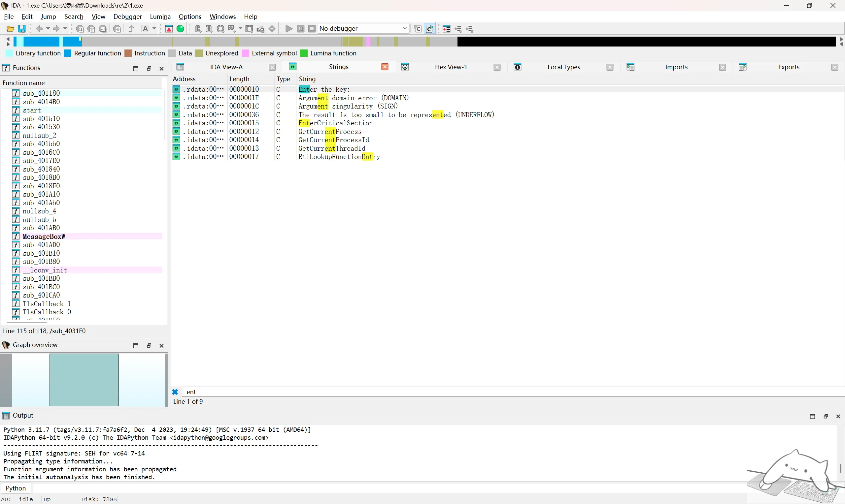Open a file with the folder icon
845x504 pixels.
click(10, 29)
